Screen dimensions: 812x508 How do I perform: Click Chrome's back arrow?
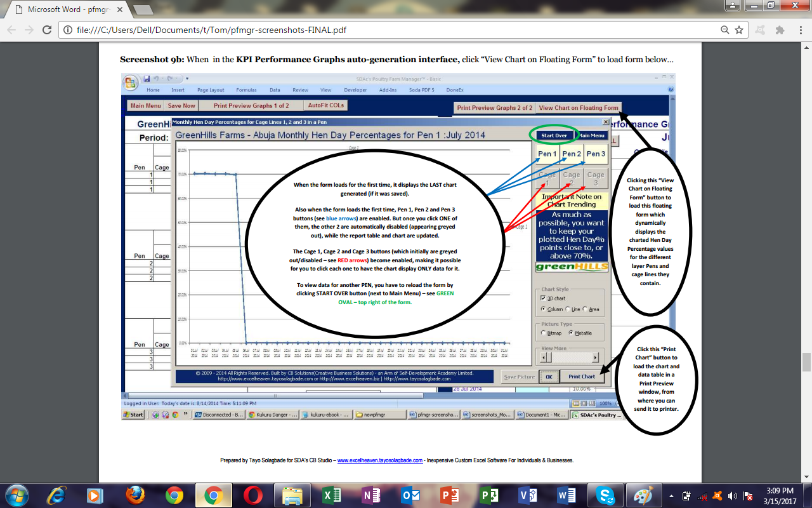[11, 30]
